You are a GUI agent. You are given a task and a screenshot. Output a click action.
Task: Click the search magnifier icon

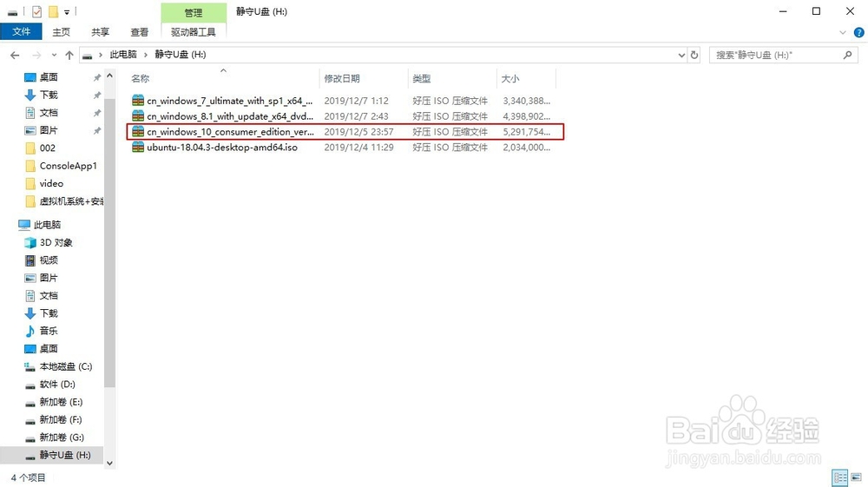[x=847, y=55]
